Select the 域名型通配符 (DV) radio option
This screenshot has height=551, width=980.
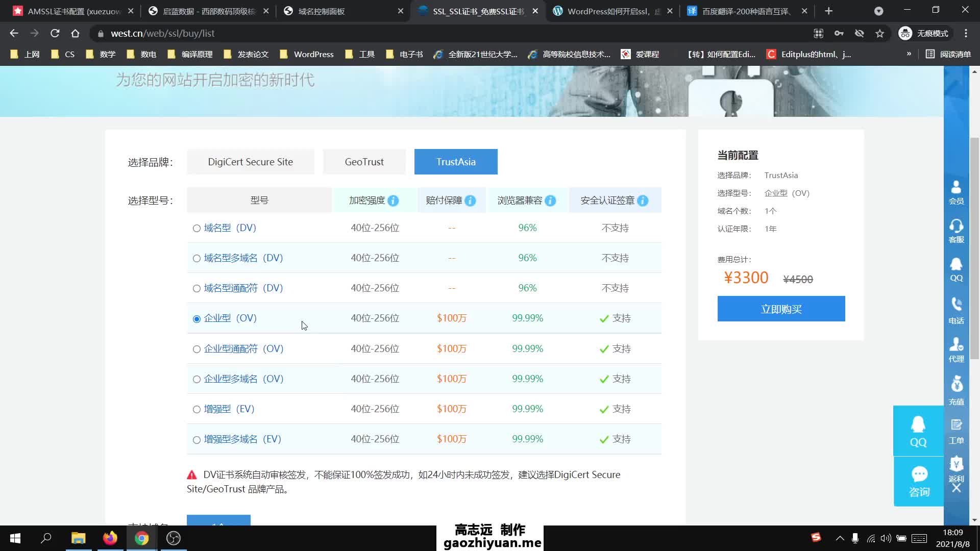click(x=197, y=288)
